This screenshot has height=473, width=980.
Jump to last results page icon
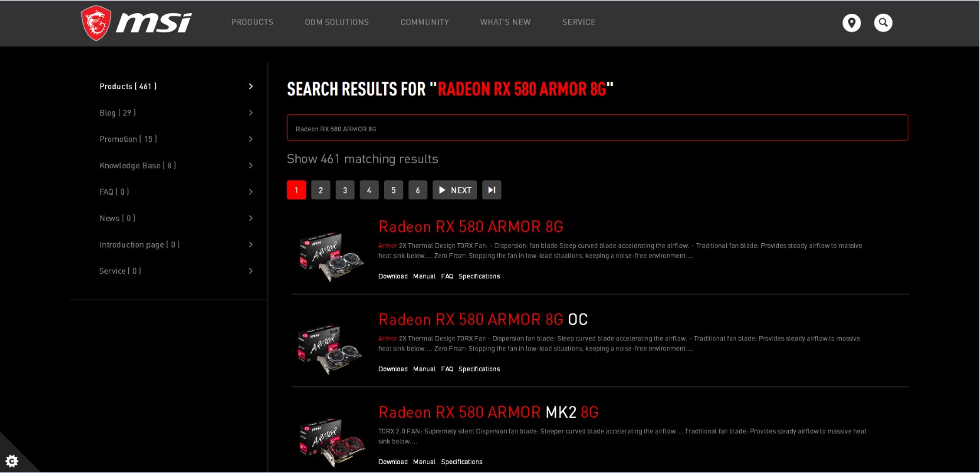click(492, 190)
